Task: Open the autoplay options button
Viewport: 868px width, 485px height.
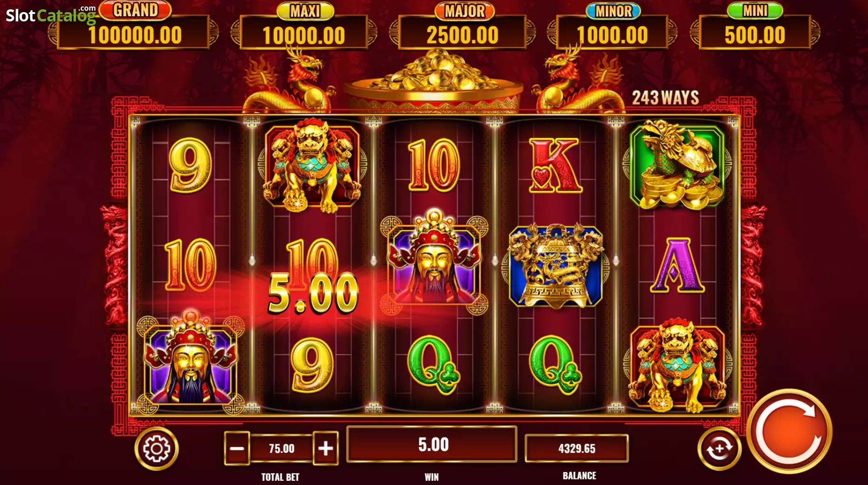Action: tap(719, 449)
